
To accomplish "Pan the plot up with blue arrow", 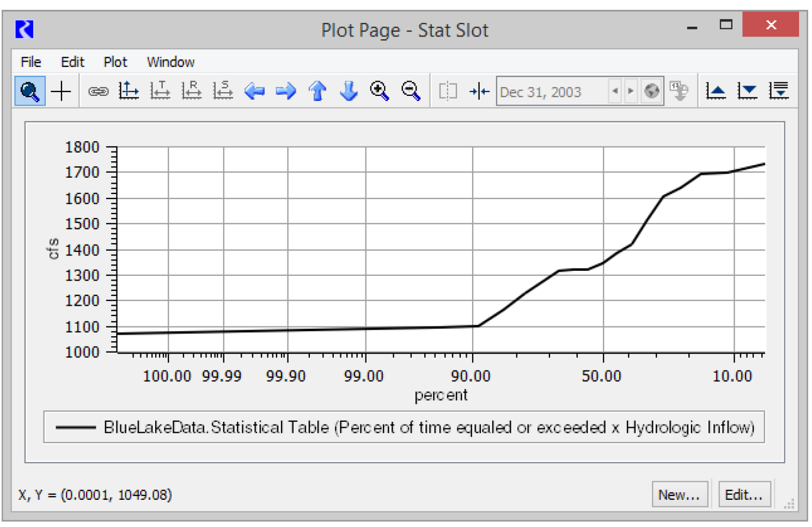I will [318, 91].
